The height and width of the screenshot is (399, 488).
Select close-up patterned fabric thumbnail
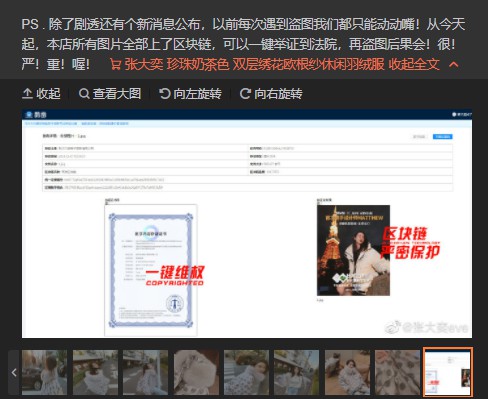[397, 372]
